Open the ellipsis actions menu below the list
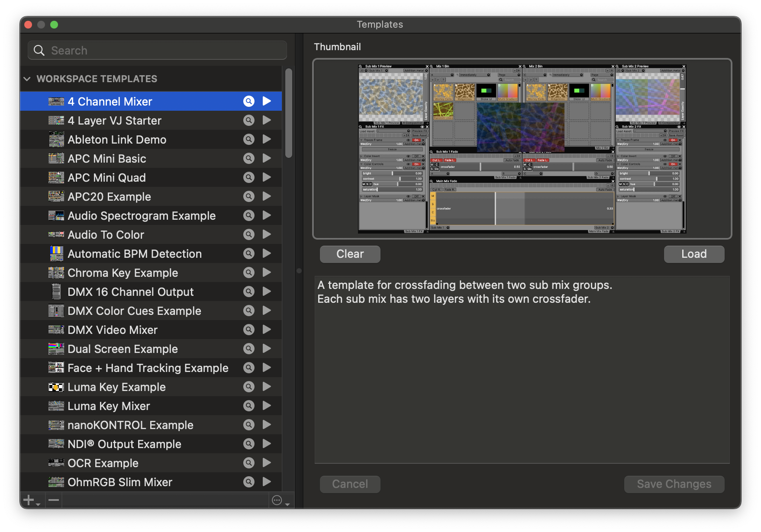This screenshot has width=761, height=532. pyautogui.click(x=281, y=500)
